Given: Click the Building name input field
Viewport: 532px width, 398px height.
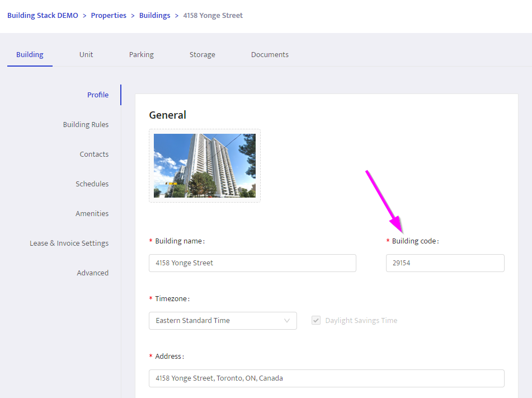Looking at the screenshot, I should (252, 263).
